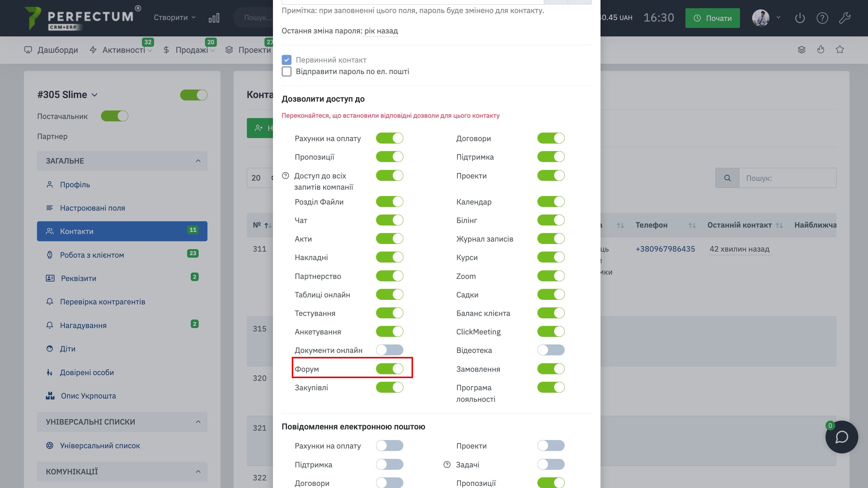
Task: Expand the #305 Slime dropdown chevron
Action: coord(95,95)
